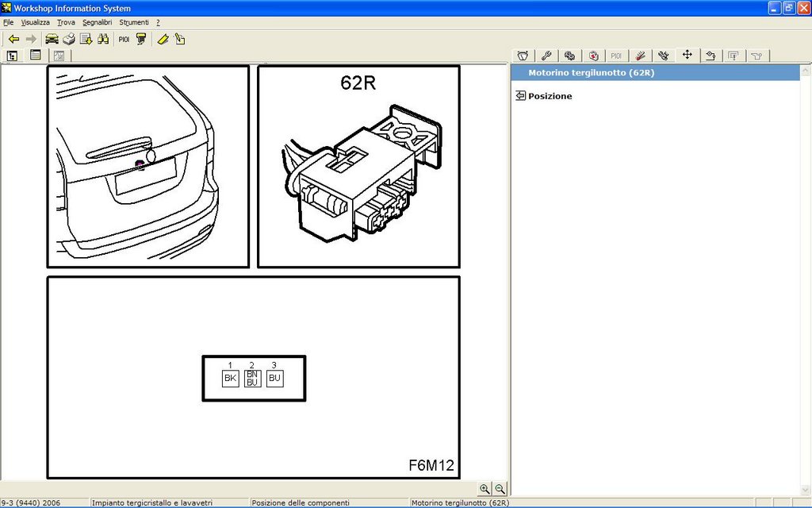Viewport: 812px width, 508px height.
Task: Click the rear hatch car illustration
Action: (x=148, y=167)
